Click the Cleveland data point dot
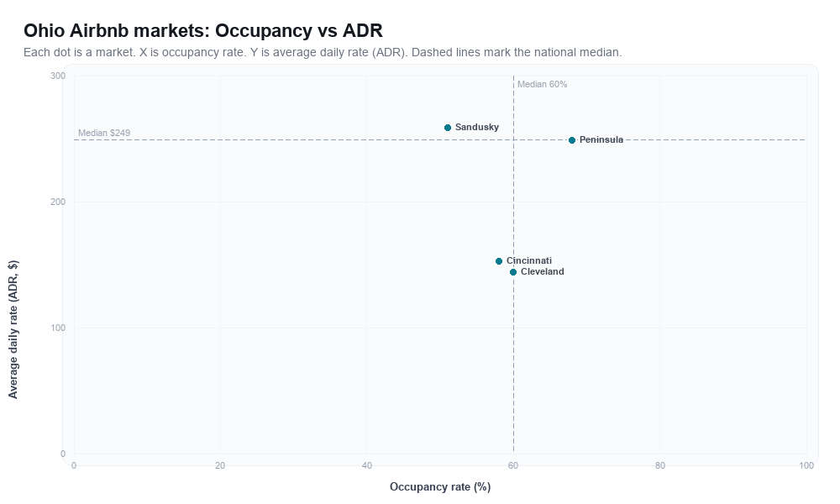Image resolution: width=840 pixels, height=504 pixels. point(513,272)
